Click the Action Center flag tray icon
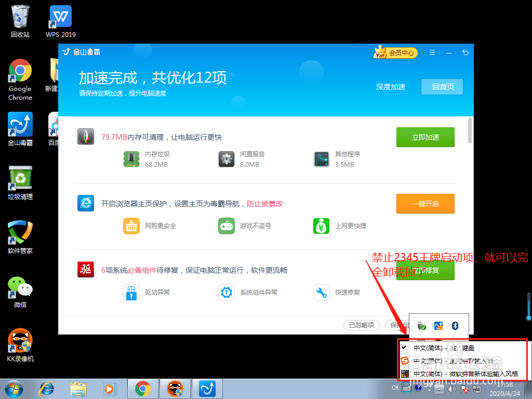Image resolution: width=532 pixels, height=399 pixels. click(x=464, y=389)
